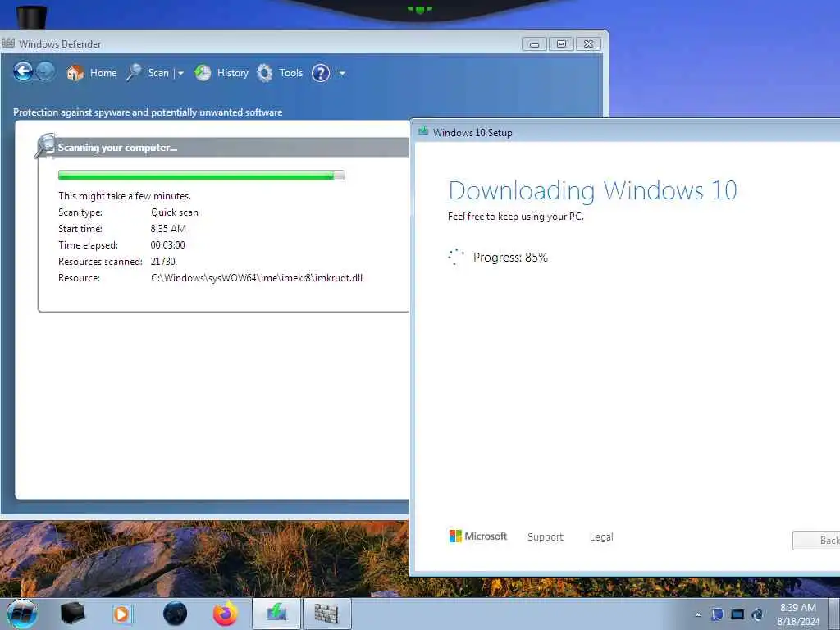This screenshot has height=630, width=840.
Task: Open the dark globe taskbar icon
Action: (x=176, y=614)
